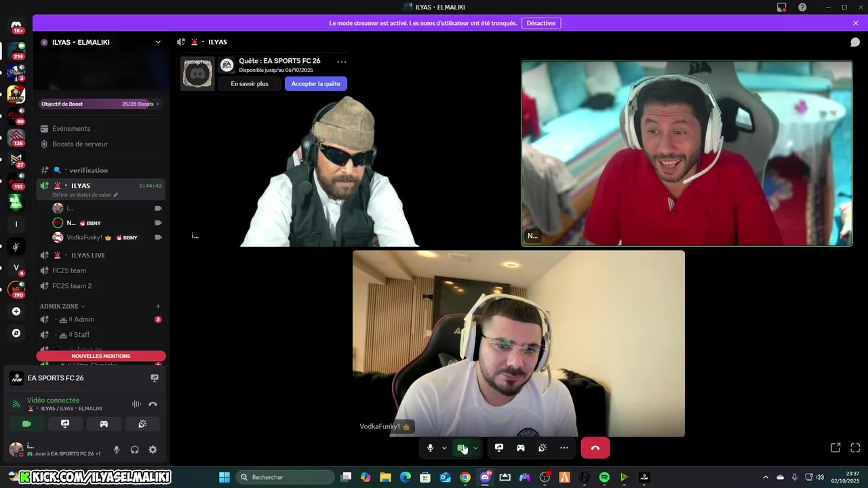Edit Définir un statut de salon

85,195
